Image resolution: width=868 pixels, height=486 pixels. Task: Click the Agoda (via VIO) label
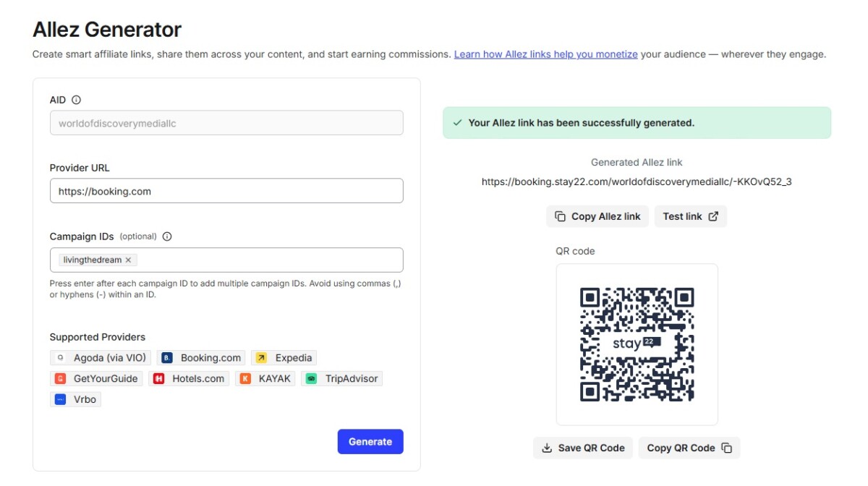pos(110,358)
